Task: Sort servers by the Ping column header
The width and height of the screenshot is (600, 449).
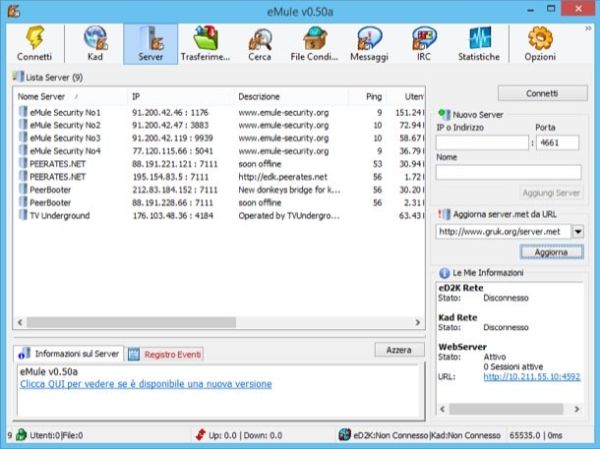Action: click(373, 97)
